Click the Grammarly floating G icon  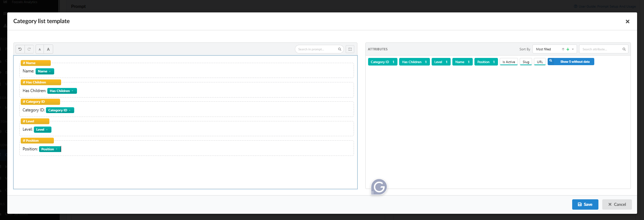(x=379, y=187)
